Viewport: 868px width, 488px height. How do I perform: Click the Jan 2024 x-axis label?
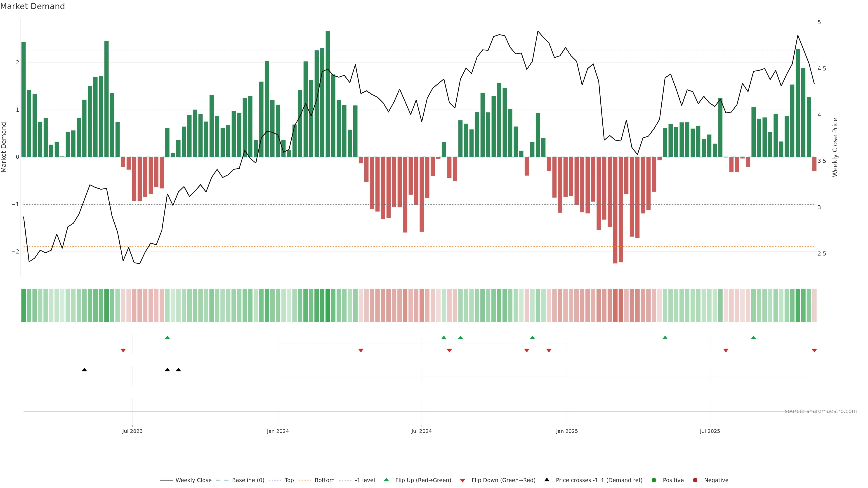tap(278, 431)
